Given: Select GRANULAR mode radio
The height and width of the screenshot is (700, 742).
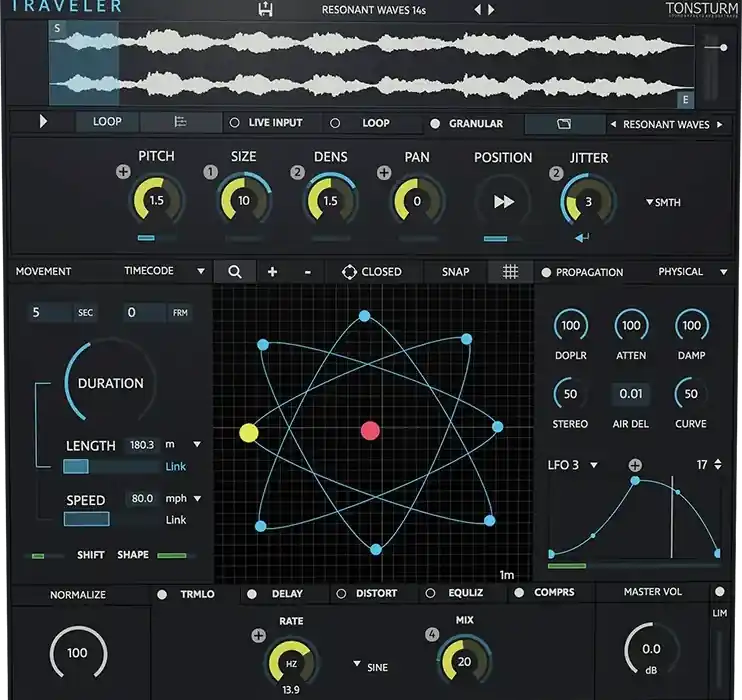Looking at the screenshot, I should point(435,124).
